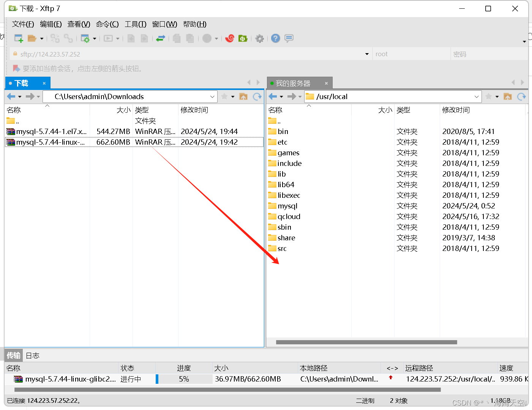Open the Command menu (命令)
Viewport: 532px width, 410px height.
(107, 24)
